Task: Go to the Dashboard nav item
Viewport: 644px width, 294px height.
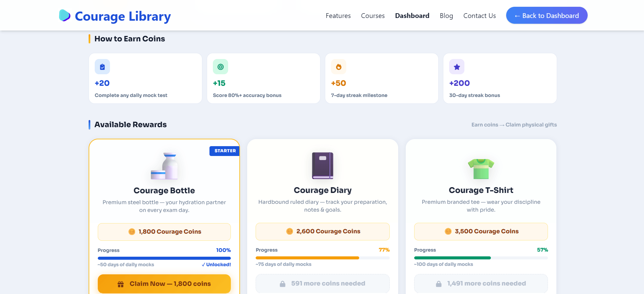Action: pos(412,16)
